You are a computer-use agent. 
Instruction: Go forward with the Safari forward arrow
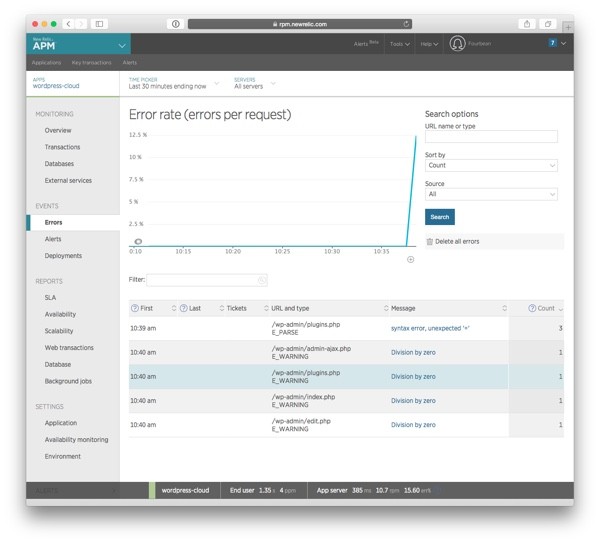coord(81,24)
